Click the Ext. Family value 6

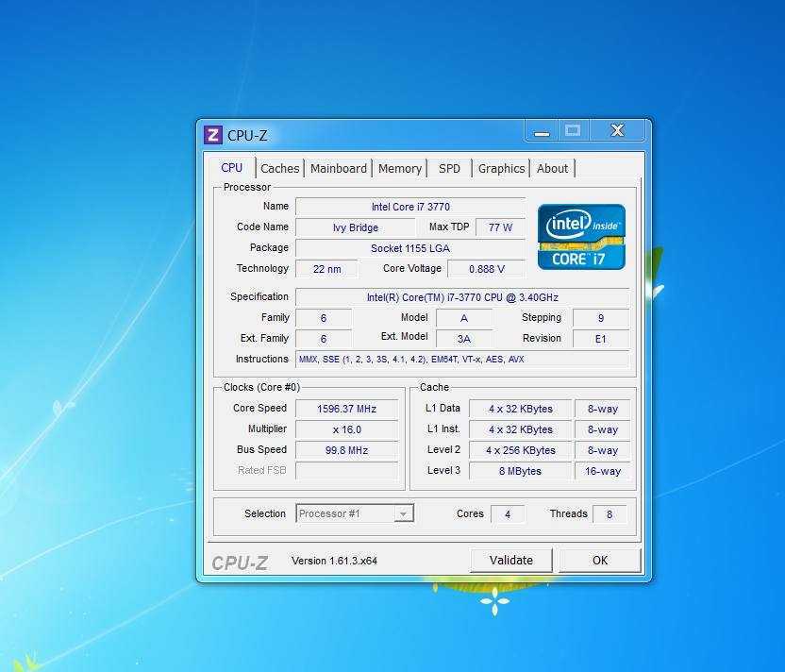click(324, 339)
